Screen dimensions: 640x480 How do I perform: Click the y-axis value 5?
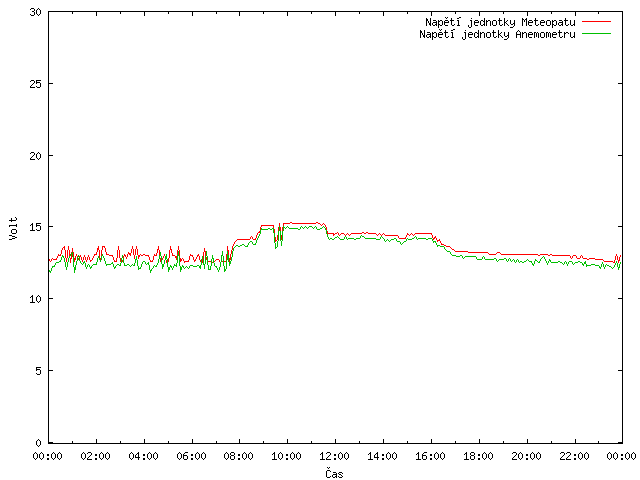(38, 371)
